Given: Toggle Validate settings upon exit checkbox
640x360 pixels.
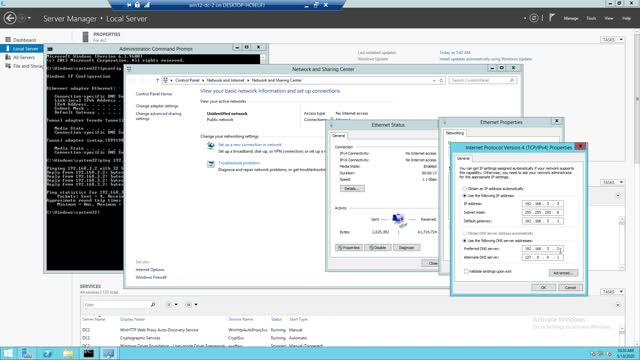Looking at the screenshot, I should point(466,271).
